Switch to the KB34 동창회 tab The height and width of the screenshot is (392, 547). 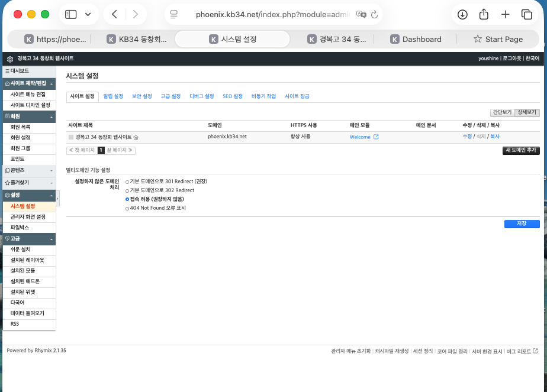pos(137,40)
